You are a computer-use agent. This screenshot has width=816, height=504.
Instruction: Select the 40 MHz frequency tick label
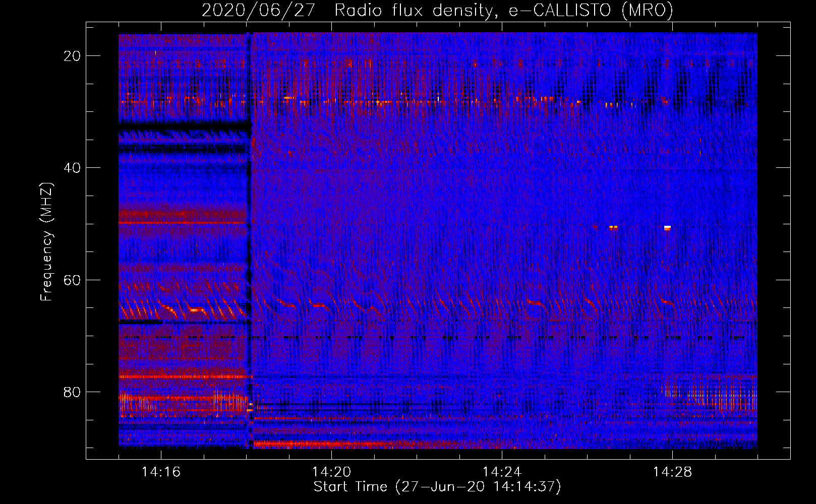(73, 168)
